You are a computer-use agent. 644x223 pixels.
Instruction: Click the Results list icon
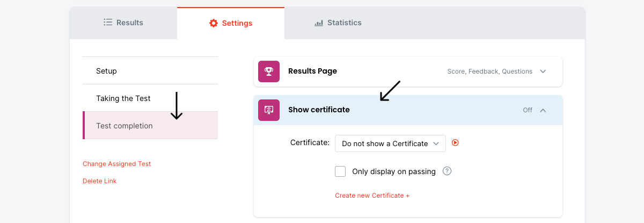coord(108,23)
